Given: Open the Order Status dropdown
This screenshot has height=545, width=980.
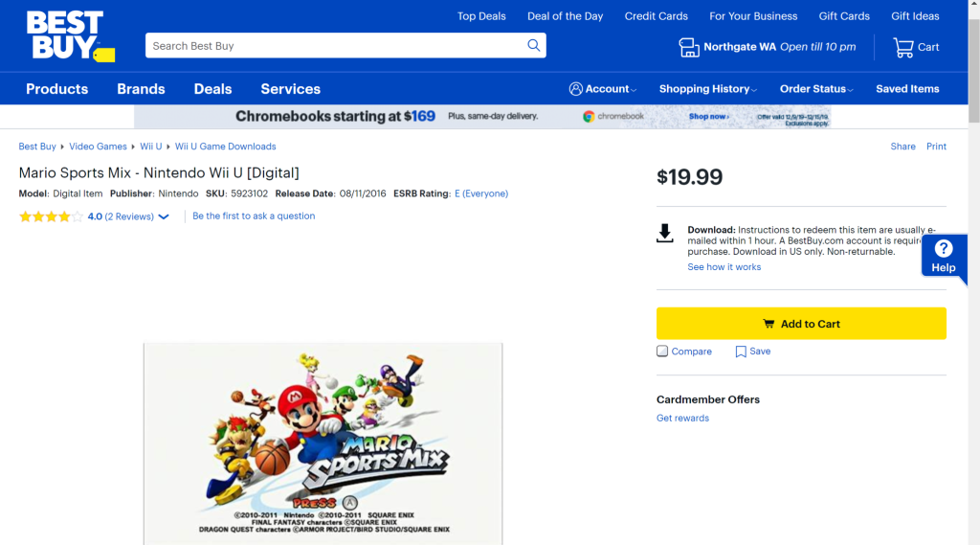Looking at the screenshot, I should coord(816,89).
